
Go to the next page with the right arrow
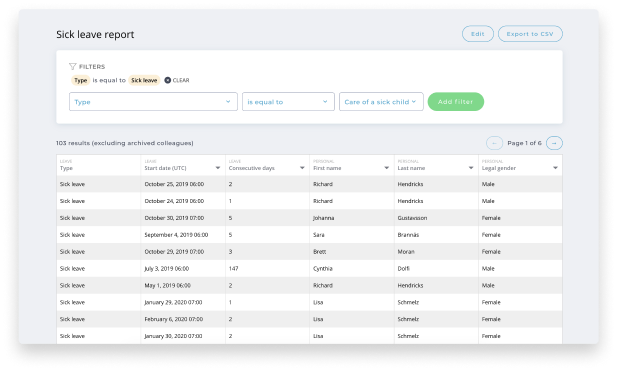(x=554, y=143)
